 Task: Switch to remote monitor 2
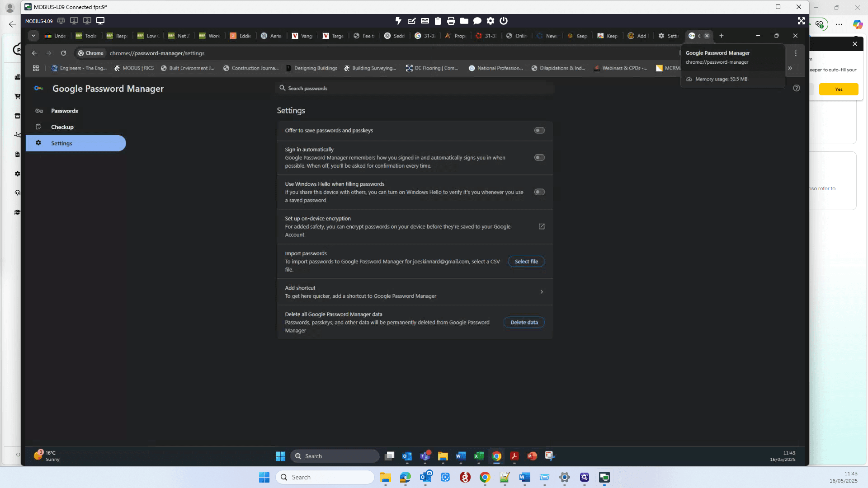[87, 21]
